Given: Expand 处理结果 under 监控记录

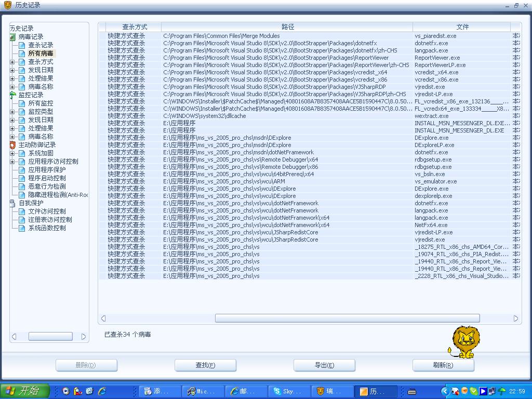Looking at the screenshot, I should pos(12,129).
